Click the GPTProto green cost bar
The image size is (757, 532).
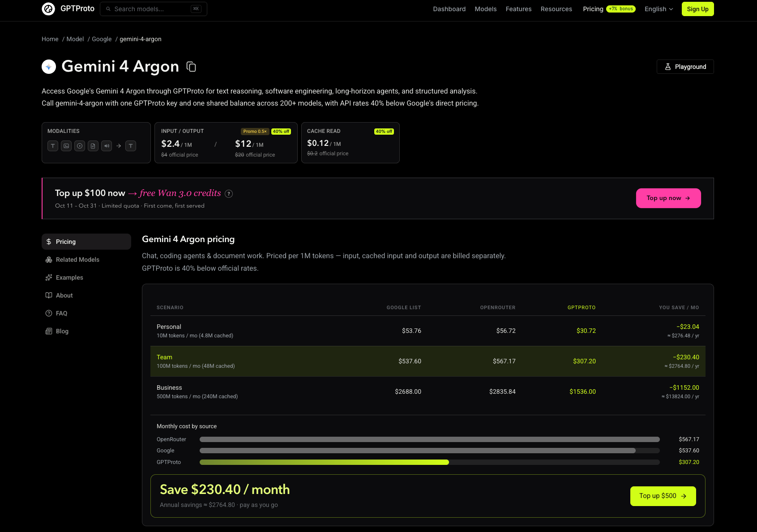324,462
